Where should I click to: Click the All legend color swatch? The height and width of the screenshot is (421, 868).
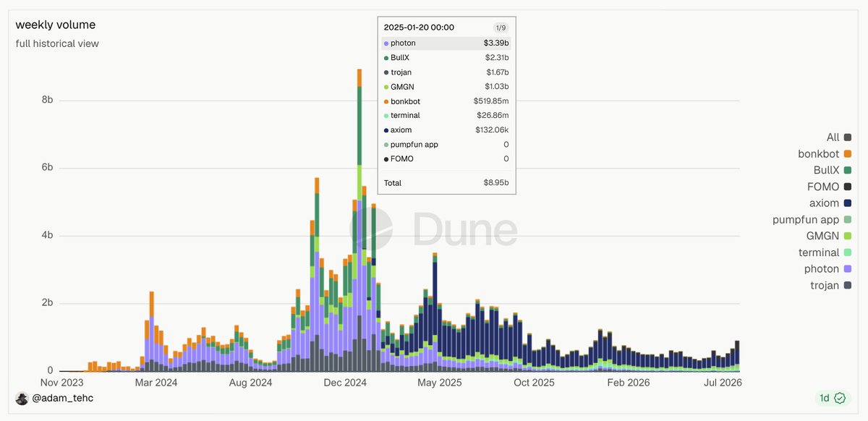[x=847, y=137]
